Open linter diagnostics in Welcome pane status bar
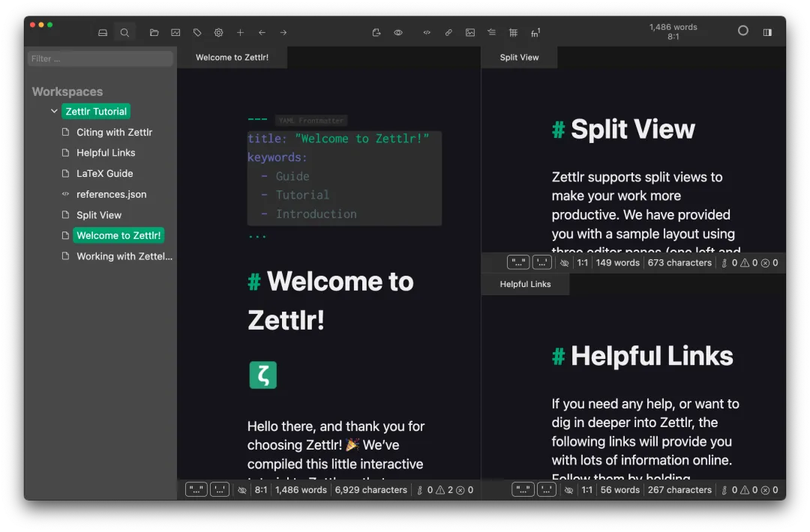The width and height of the screenshot is (810, 532). pos(445,490)
